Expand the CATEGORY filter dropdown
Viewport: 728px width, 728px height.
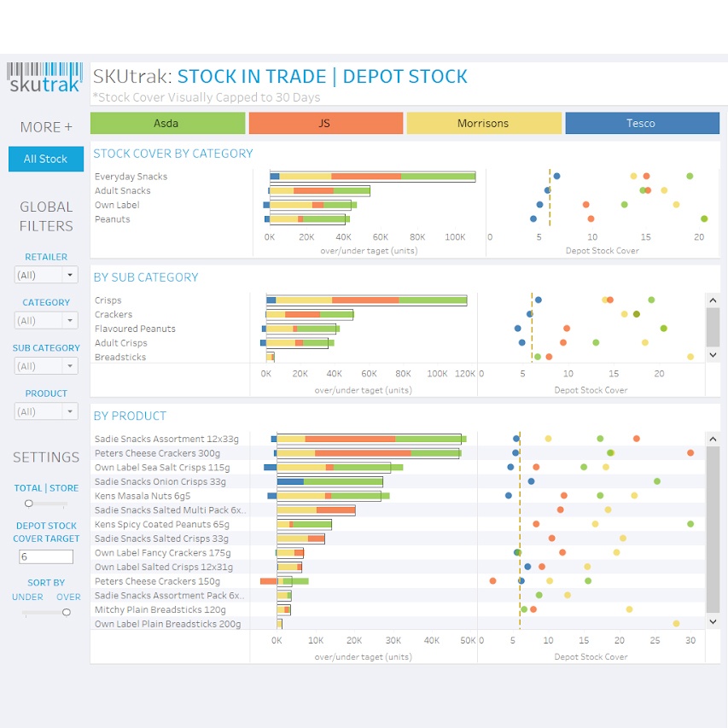(x=70, y=321)
